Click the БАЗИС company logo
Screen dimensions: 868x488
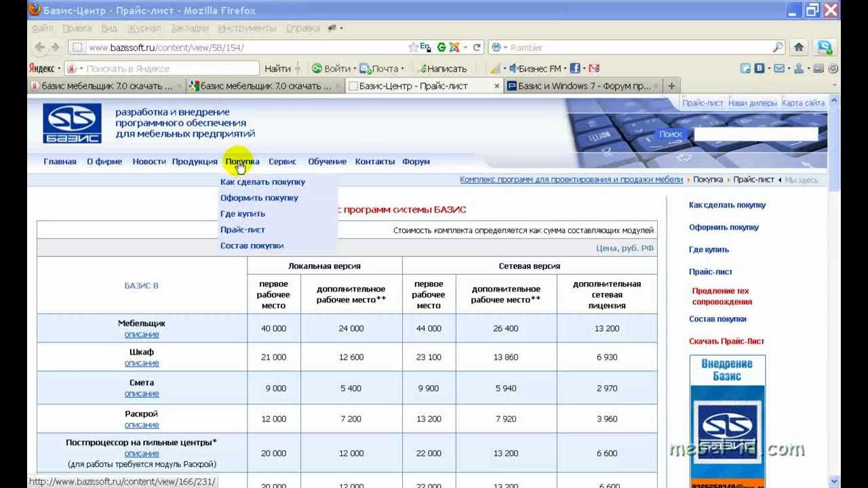coord(72,123)
